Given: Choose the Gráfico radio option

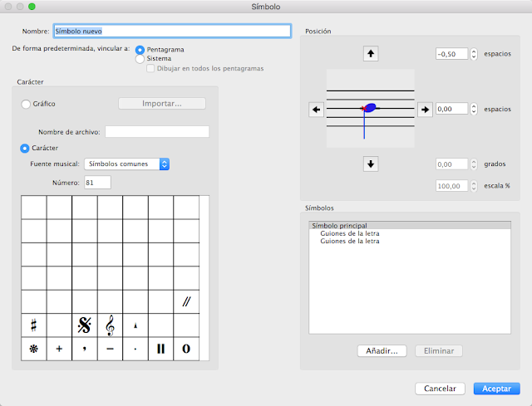Looking at the screenshot, I should point(26,104).
